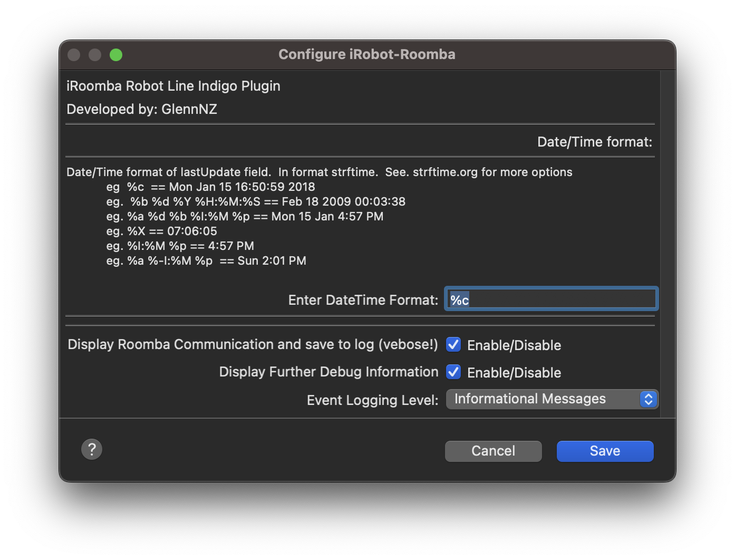Click the 'iRoomba Robot Line Indigo Plugin' heading
Viewport: 735px width, 560px height.
[173, 86]
